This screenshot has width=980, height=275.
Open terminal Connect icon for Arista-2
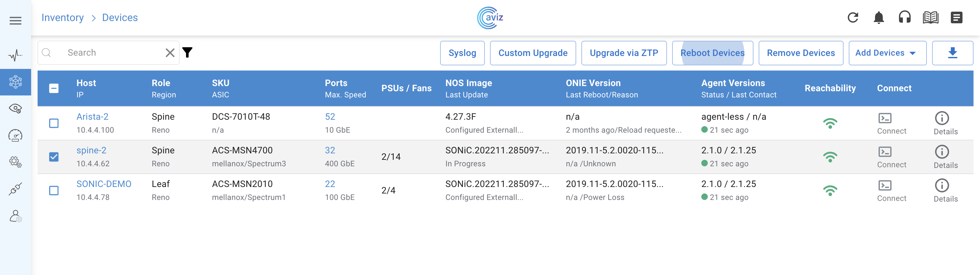click(x=885, y=118)
